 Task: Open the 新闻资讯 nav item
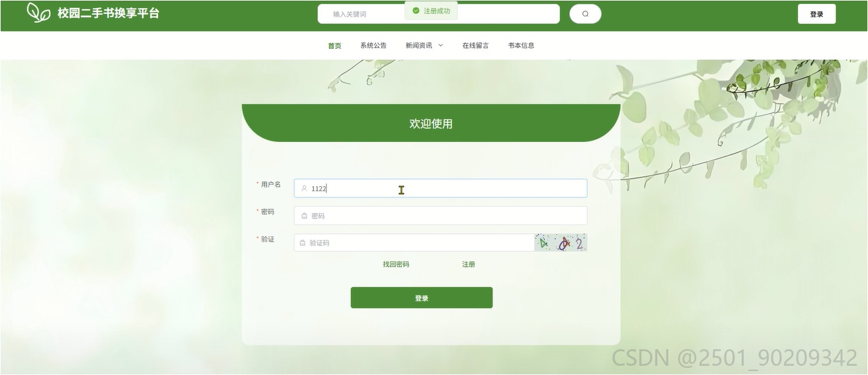click(418, 46)
